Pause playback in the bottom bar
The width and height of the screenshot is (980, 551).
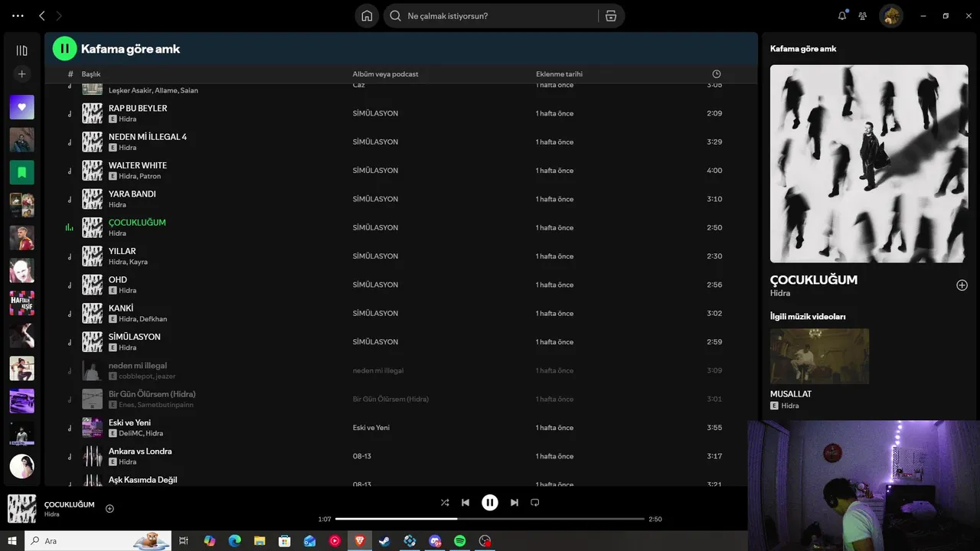(490, 503)
